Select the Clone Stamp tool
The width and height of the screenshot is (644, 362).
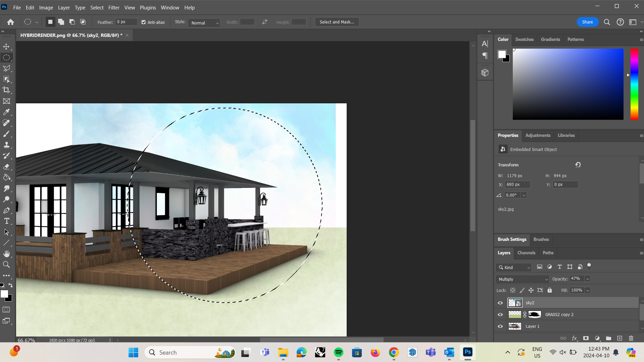[x=6, y=145]
